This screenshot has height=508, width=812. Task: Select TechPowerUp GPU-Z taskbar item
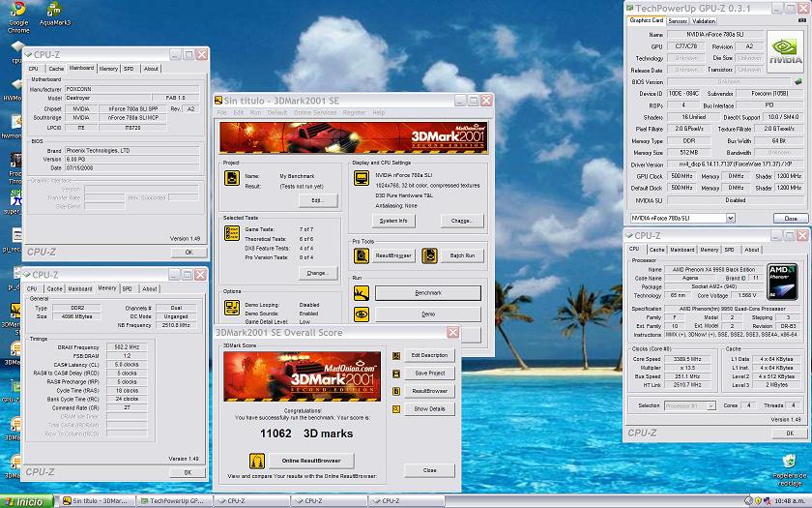click(x=175, y=501)
